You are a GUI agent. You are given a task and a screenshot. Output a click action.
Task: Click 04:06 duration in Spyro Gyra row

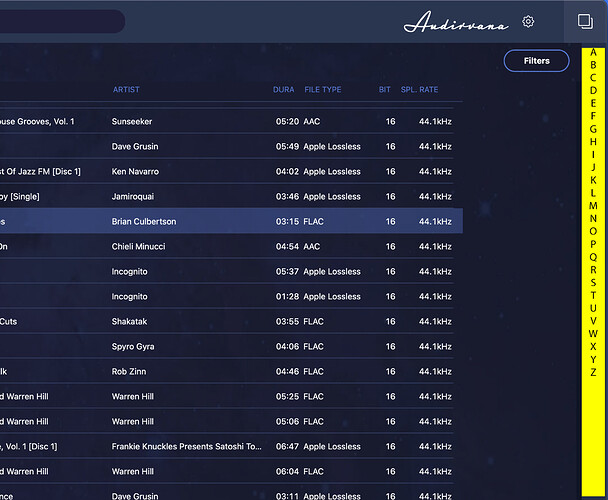(287, 346)
